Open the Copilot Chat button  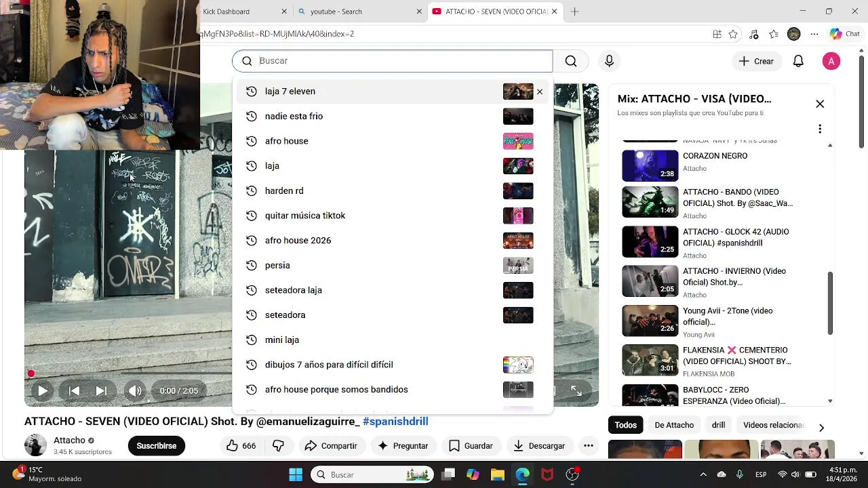[845, 34]
